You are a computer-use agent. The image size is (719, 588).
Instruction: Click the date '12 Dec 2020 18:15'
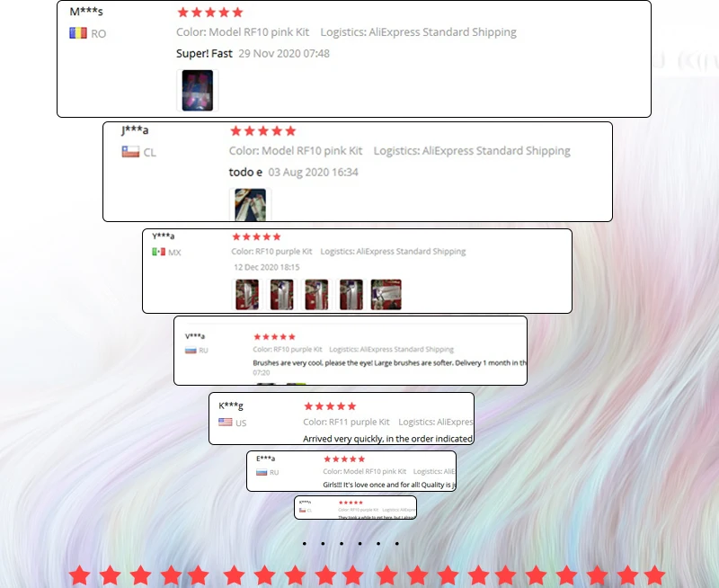pos(266,267)
